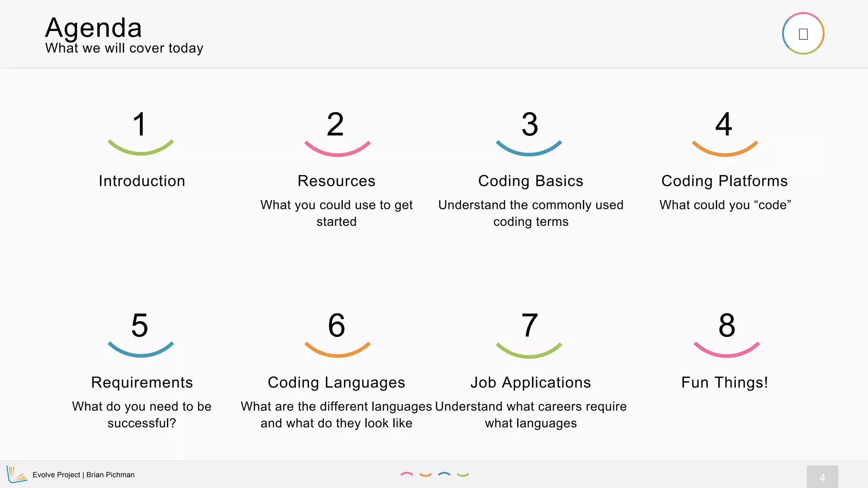Click the number 3 above Coding Basics
Viewport: 868px width, 488px height.
pos(530,124)
